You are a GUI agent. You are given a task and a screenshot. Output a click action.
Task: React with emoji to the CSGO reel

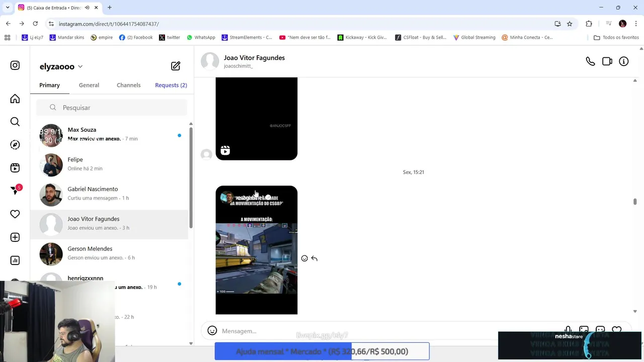pyautogui.click(x=304, y=258)
